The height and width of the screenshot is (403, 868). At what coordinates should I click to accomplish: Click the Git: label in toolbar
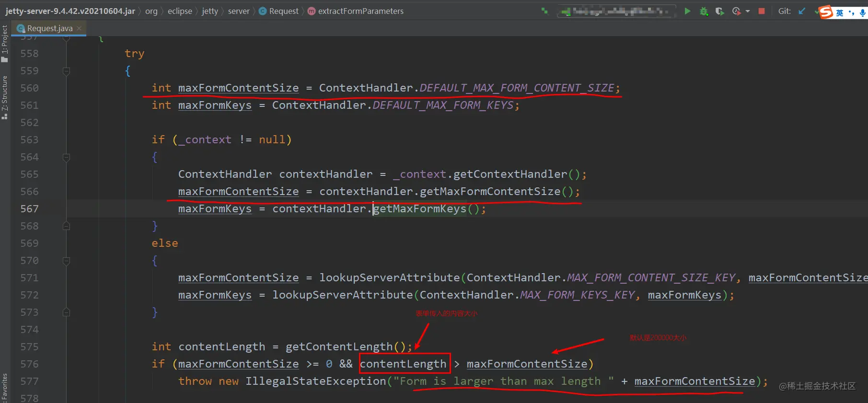coord(785,11)
